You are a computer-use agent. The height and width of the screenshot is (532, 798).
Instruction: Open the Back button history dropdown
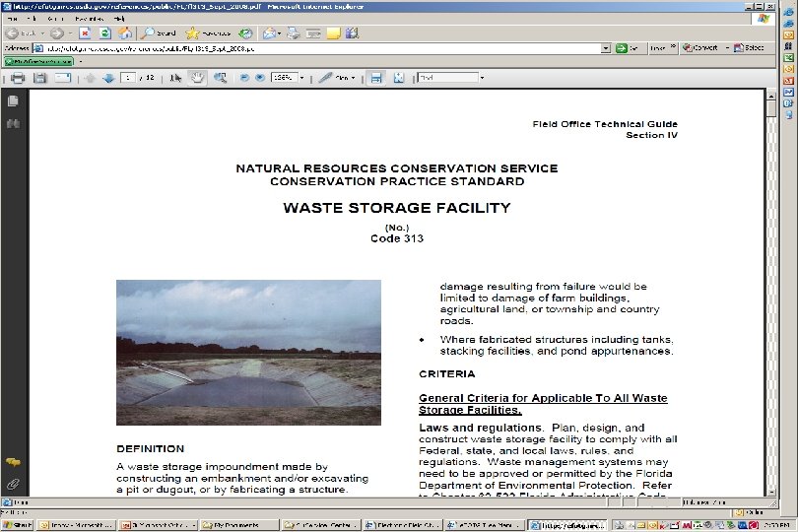[x=42, y=33]
